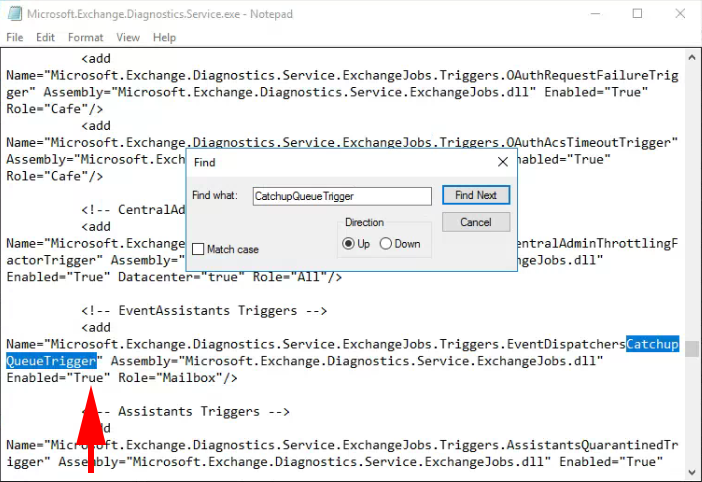Enable the Match case checkbox

pos(198,249)
